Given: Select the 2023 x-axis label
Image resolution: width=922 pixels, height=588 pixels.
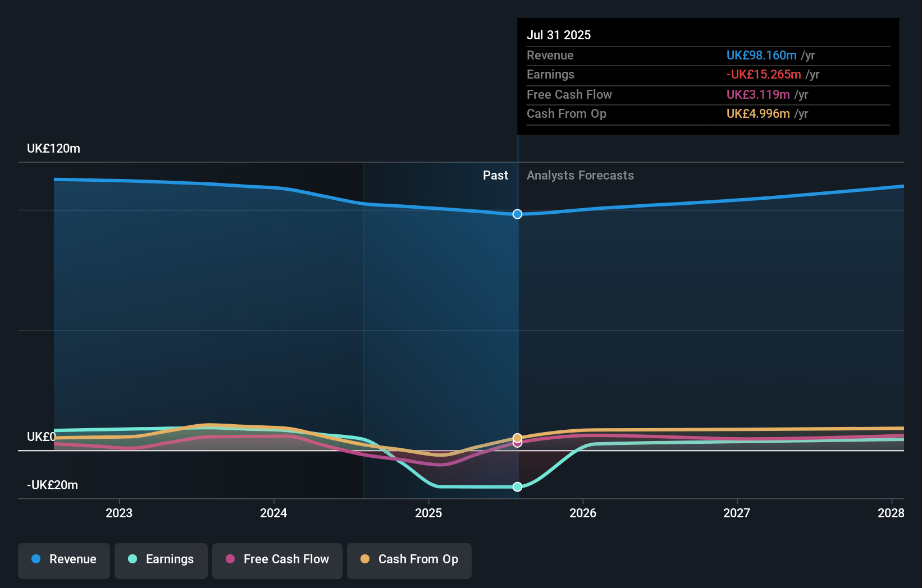Looking at the screenshot, I should [119, 513].
